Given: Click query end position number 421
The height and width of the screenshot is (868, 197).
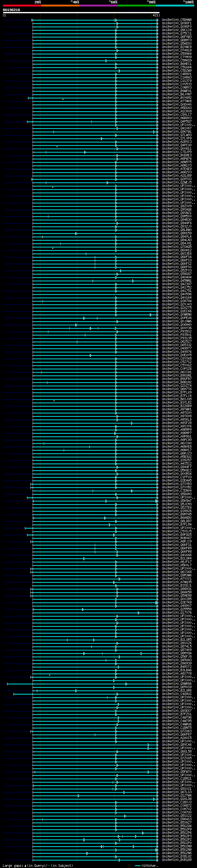Looking at the screenshot, I should coord(155,15).
